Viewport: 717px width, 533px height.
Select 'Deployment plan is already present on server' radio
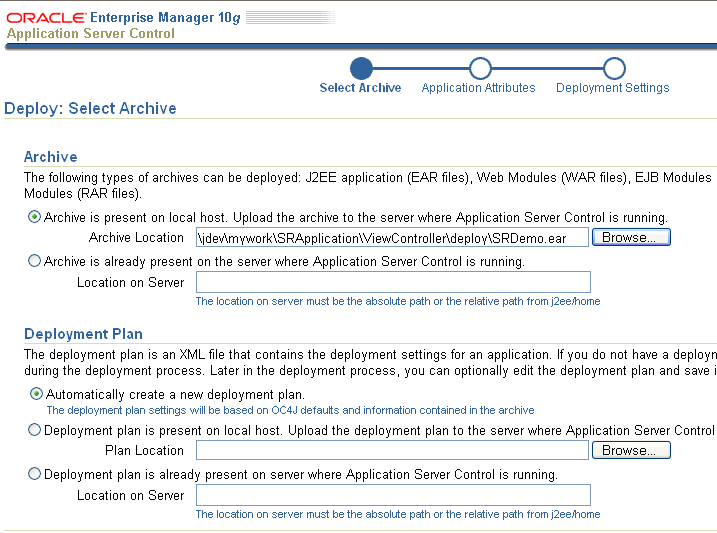tap(34, 474)
